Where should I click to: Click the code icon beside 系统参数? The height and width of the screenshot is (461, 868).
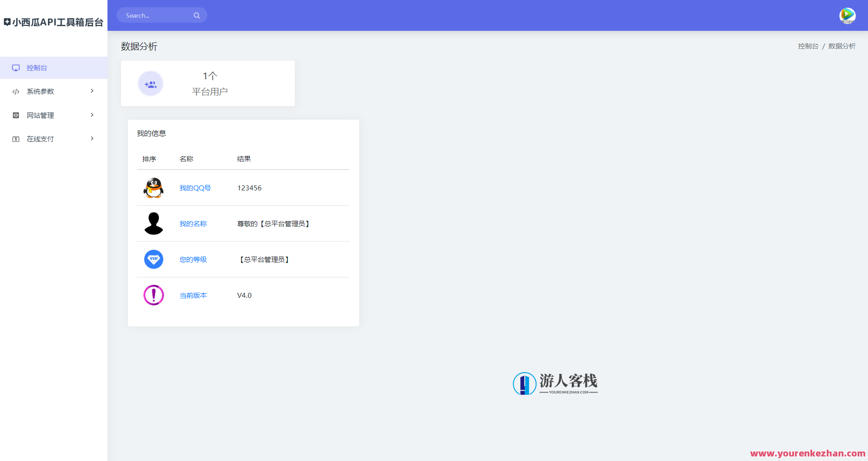(16, 91)
